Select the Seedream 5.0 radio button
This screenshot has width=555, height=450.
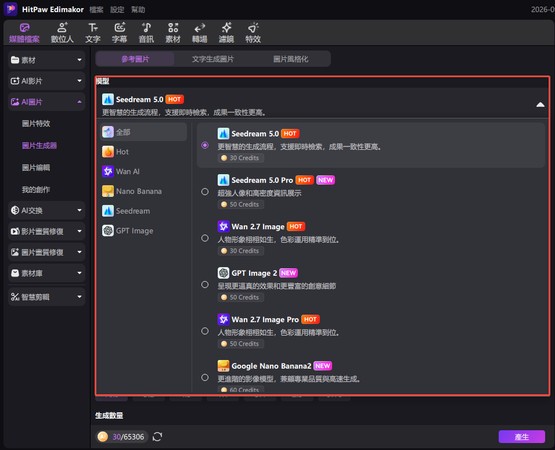(x=205, y=145)
